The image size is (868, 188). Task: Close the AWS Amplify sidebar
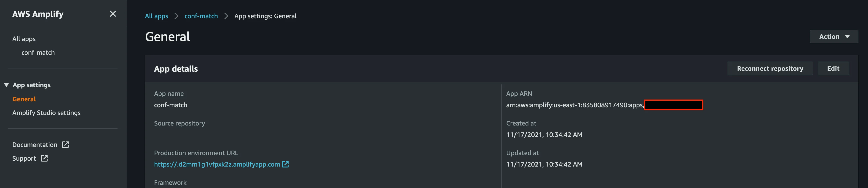[x=113, y=14]
